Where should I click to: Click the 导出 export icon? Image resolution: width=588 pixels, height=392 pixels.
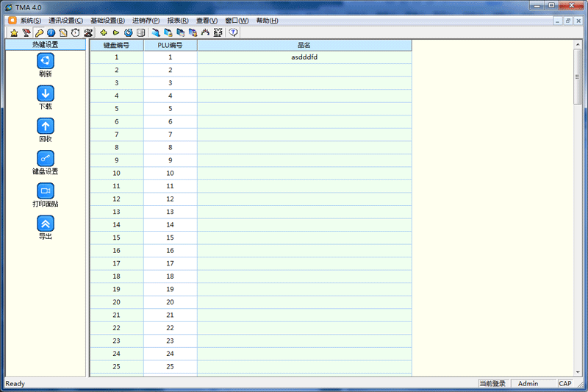[x=46, y=223]
